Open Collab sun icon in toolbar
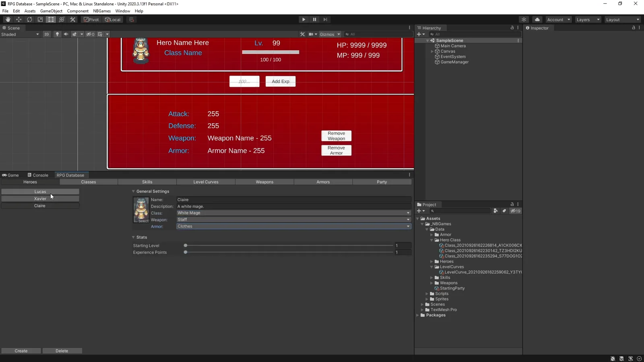The height and width of the screenshot is (362, 644). (524, 19)
